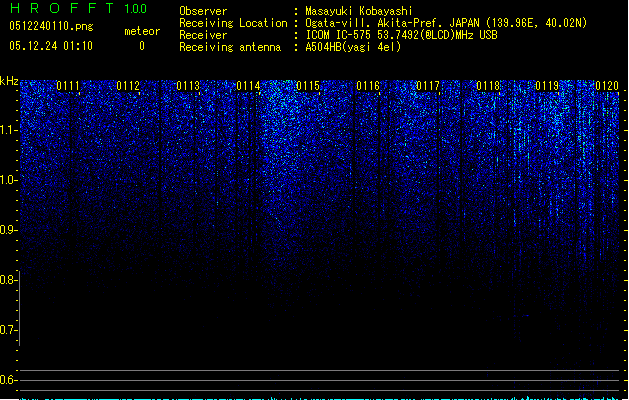The image size is (629, 400).
Task: Click the 0111 time marker
Action: coord(68,86)
